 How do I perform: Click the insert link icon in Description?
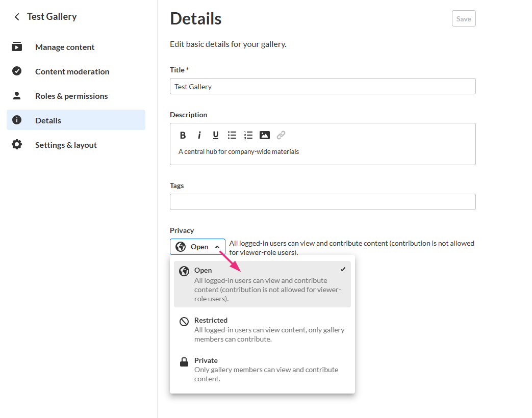(x=281, y=135)
